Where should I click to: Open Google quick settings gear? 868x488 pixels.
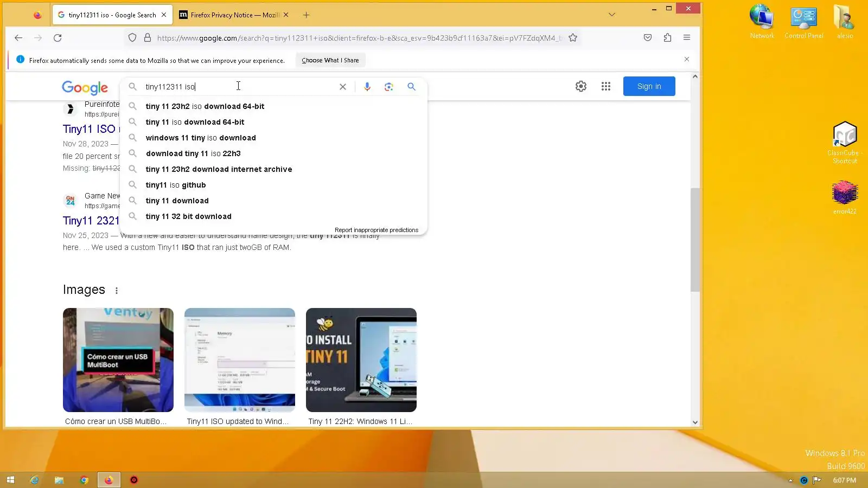click(581, 86)
